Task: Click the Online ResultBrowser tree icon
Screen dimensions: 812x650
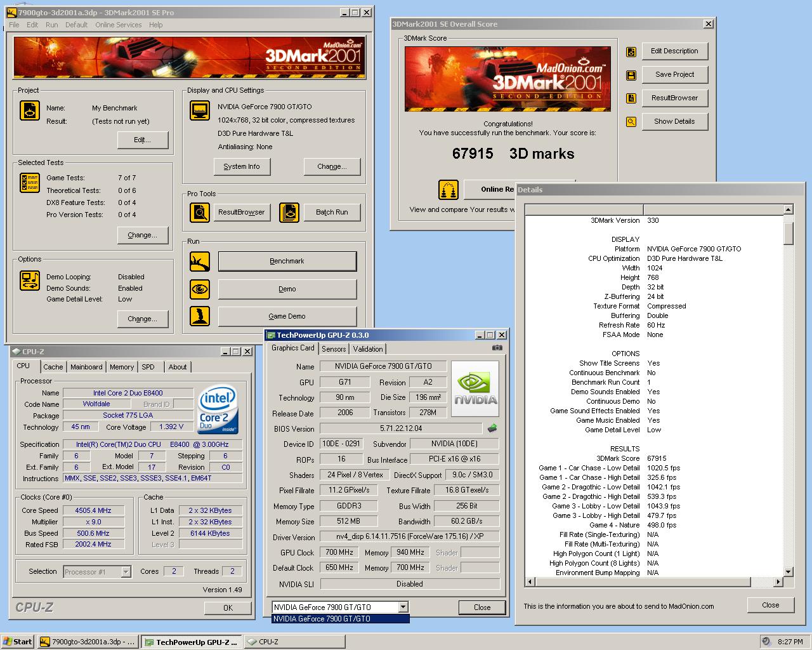Action: [x=449, y=189]
